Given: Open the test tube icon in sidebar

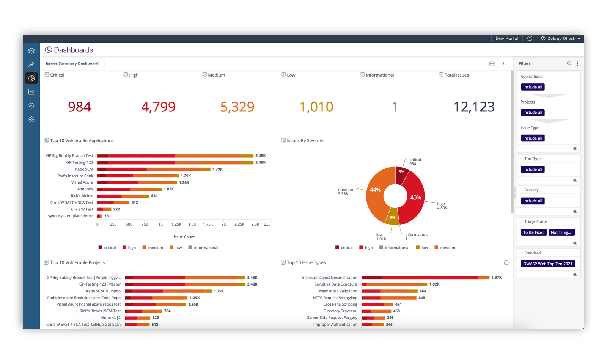Looking at the screenshot, I should (31, 64).
